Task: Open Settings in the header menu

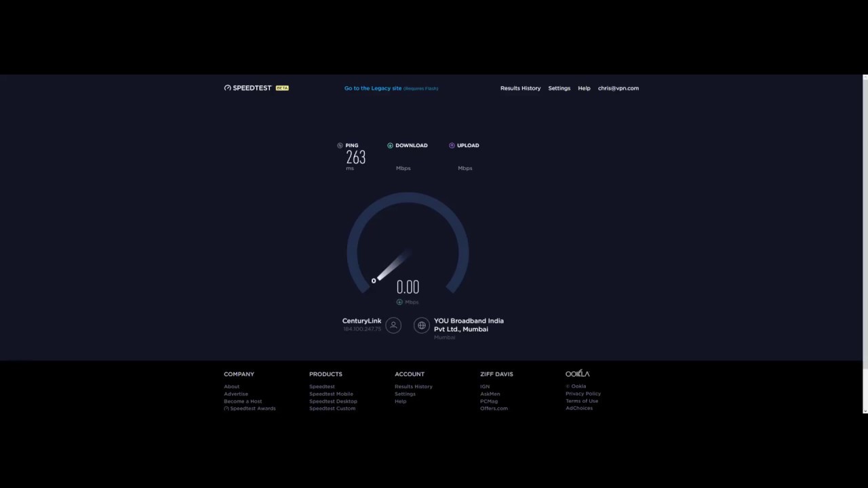Action: (x=559, y=88)
